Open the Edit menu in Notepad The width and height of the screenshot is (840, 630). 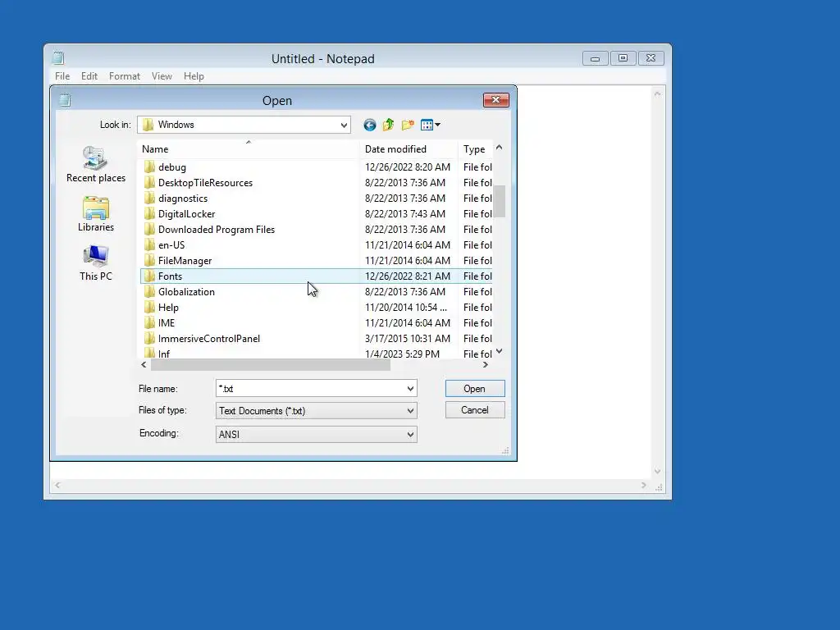pos(89,76)
